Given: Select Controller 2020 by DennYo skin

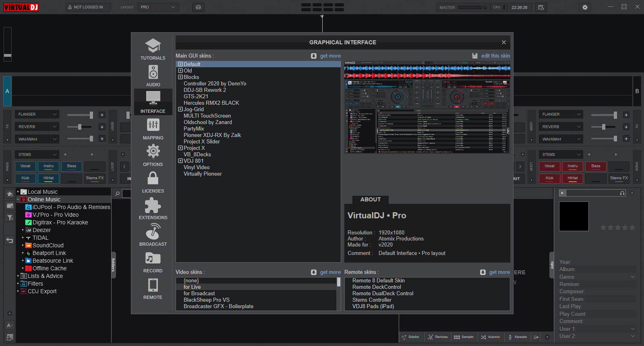Looking at the screenshot, I should coord(215,84).
